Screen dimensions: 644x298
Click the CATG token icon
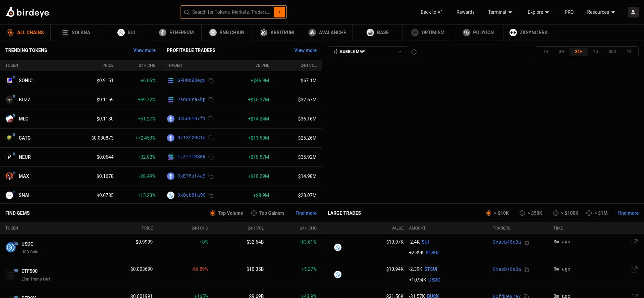tap(10, 138)
